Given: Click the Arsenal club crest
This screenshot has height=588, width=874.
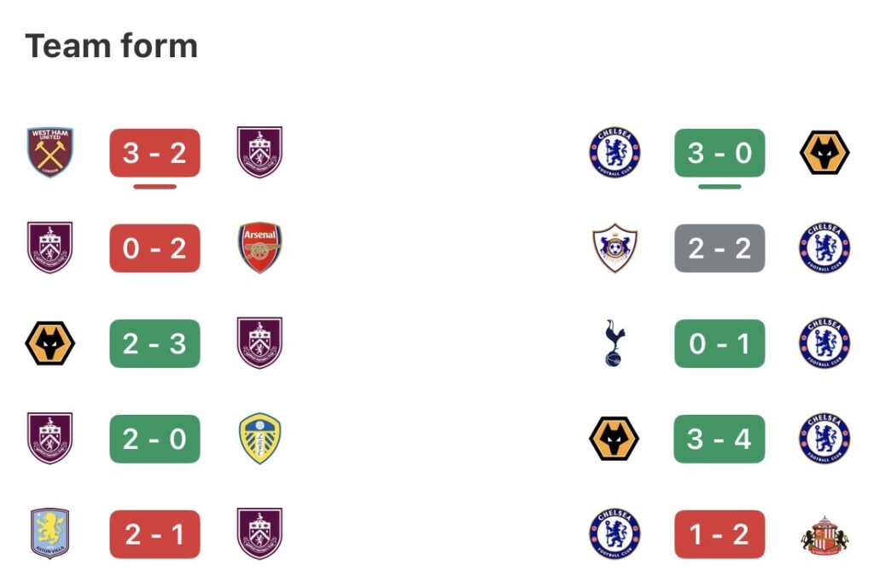Looking at the screenshot, I should click(259, 248).
